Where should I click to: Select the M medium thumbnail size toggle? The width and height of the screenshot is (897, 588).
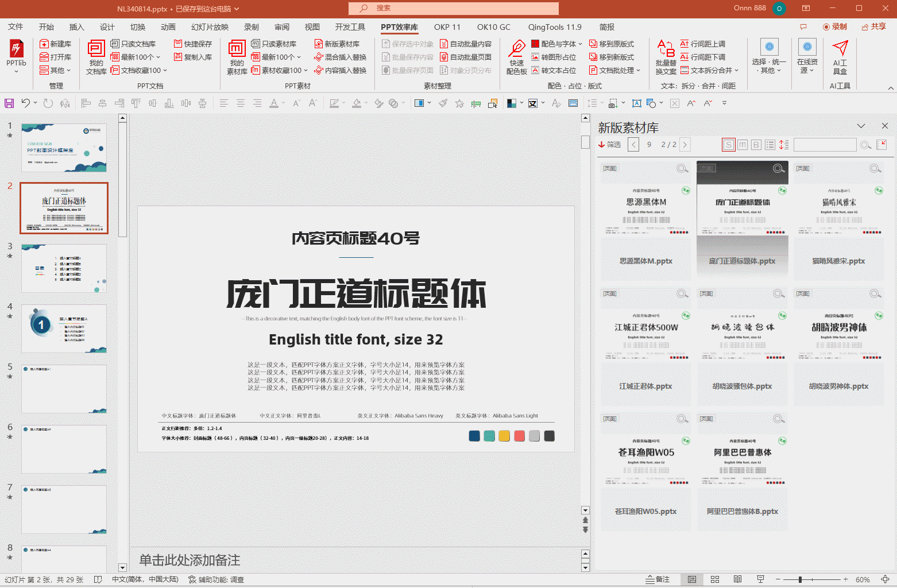point(743,145)
